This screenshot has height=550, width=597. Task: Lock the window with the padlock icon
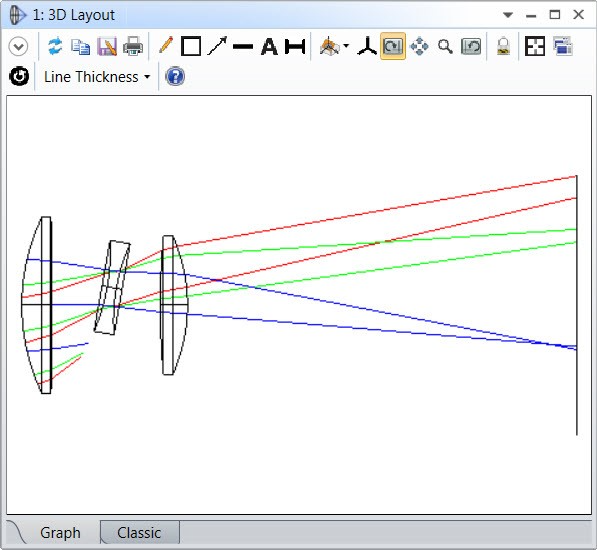coord(503,46)
